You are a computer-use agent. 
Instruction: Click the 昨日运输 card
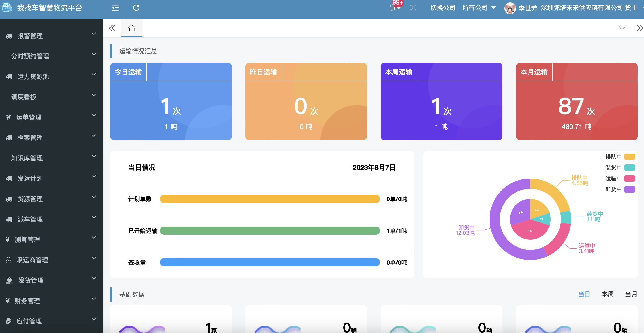306,101
